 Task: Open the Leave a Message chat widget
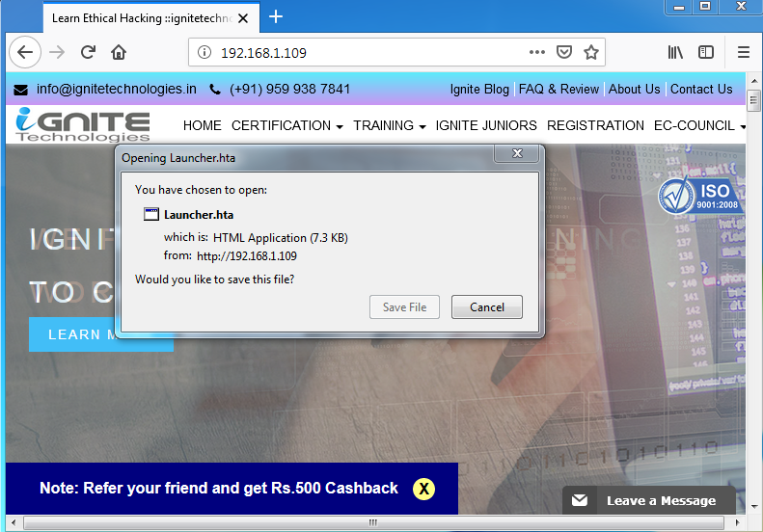tap(648, 500)
